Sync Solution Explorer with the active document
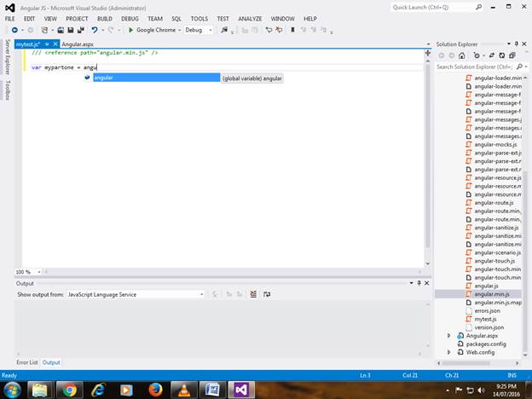 tap(492, 55)
